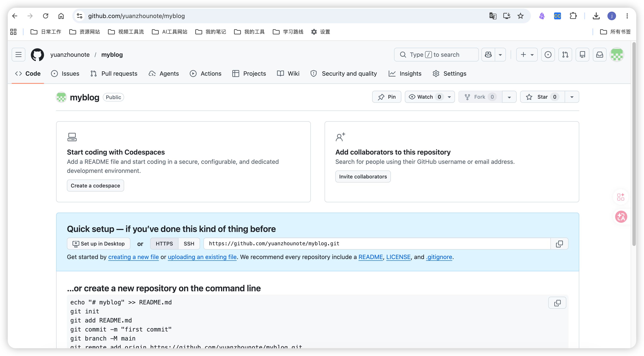Click yuanzhounote owner breadcrumb link
Screen dimensions: 644x356
click(70, 54)
